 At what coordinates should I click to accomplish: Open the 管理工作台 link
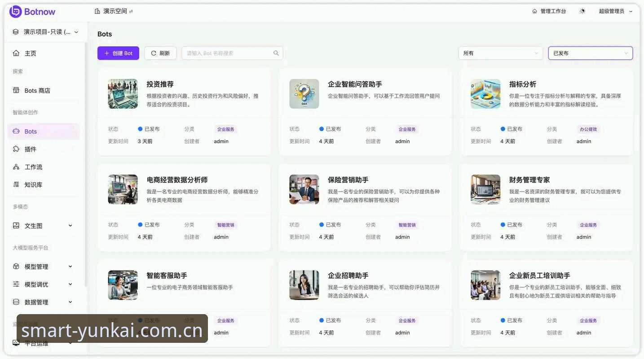549,11
